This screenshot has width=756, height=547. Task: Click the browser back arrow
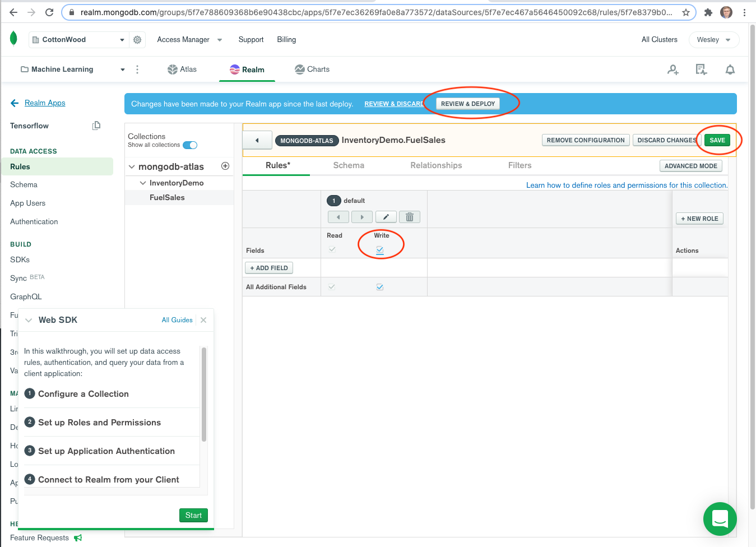[13, 12]
